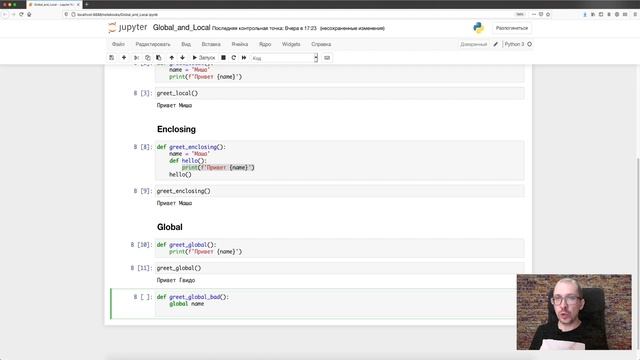Click the last checkpoint text
The height and width of the screenshot is (360, 640).
[x=264, y=28]
